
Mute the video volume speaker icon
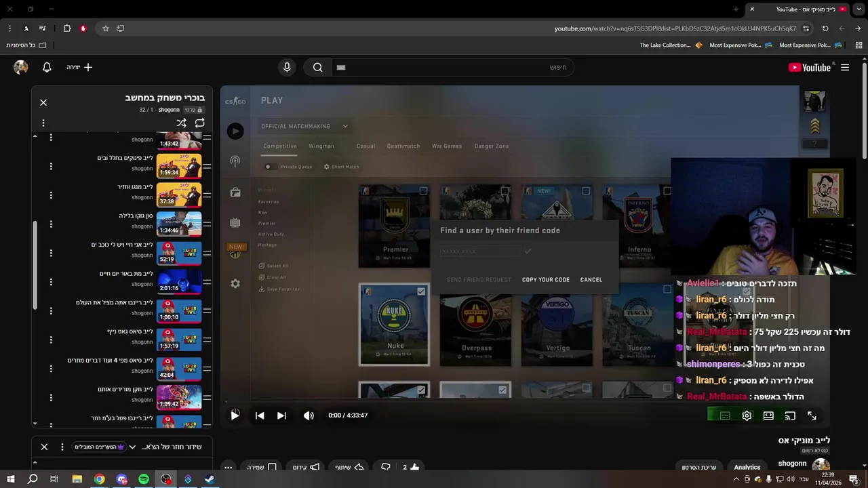[309, 415]
